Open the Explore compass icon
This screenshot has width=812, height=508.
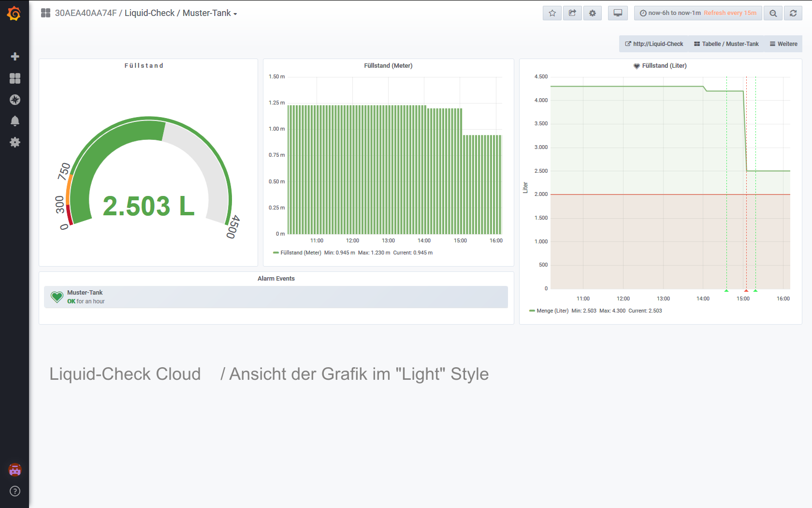pyautogui.click(x=15, y=100)
